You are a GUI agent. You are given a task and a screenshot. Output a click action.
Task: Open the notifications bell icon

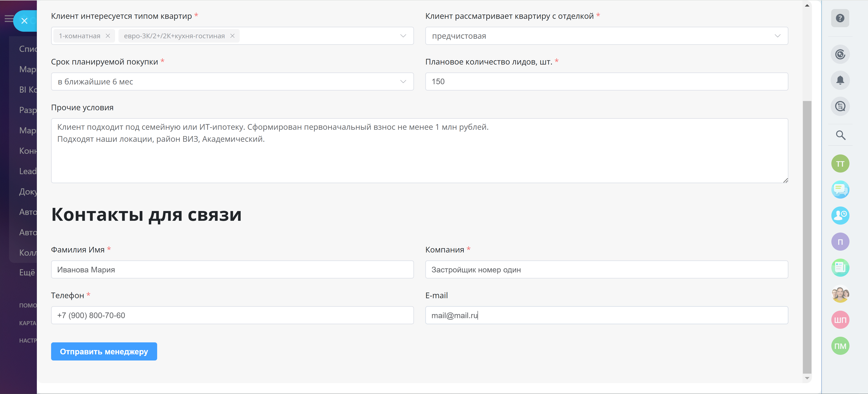click(840, 80)
